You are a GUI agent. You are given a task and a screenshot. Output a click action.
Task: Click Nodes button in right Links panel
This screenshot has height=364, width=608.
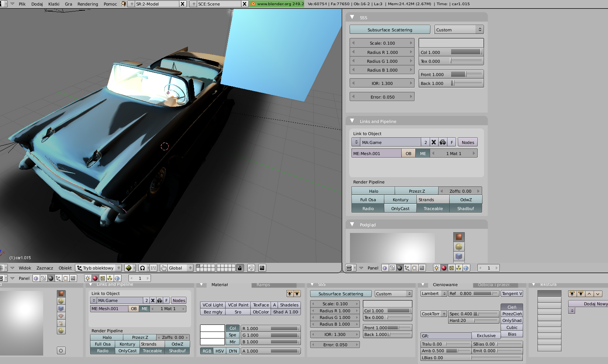pyautogui.click(x=468, y=142)
